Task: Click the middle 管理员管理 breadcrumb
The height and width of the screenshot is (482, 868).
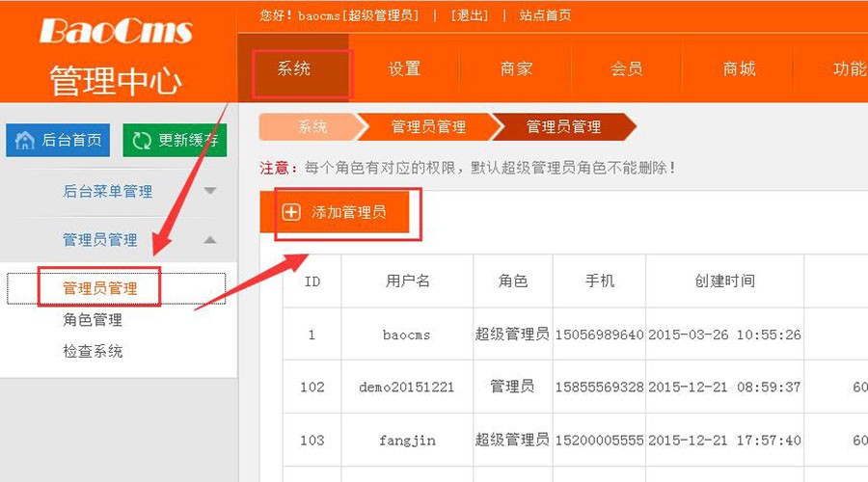Action: (428, 126)
